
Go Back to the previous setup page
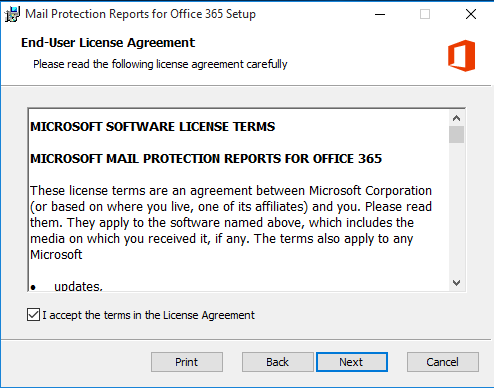tap(278, 362)
